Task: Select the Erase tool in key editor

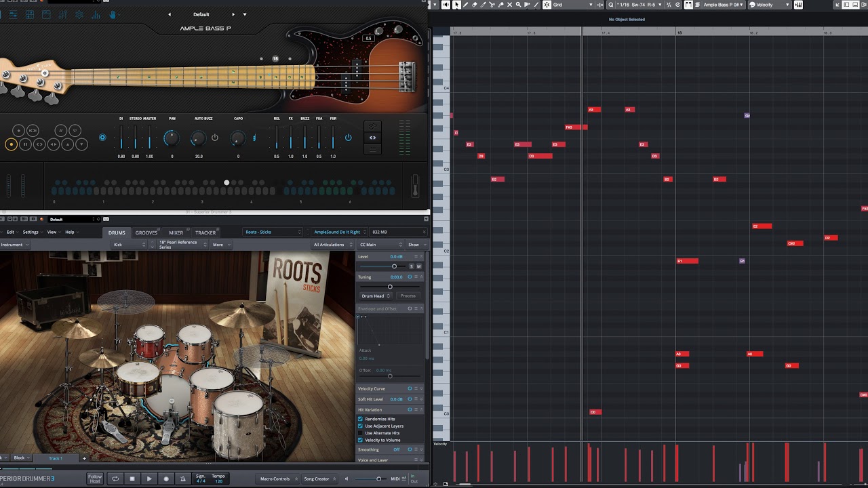Action: [474, 5]
